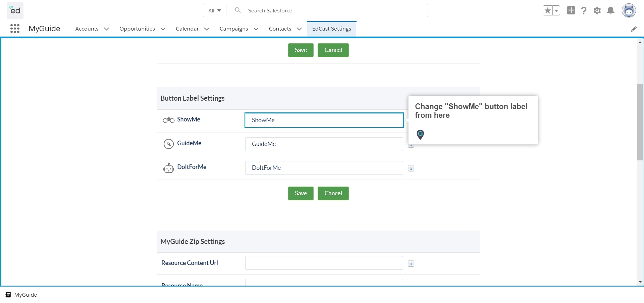Open the user profile avatar

click(x=629, y=10)
